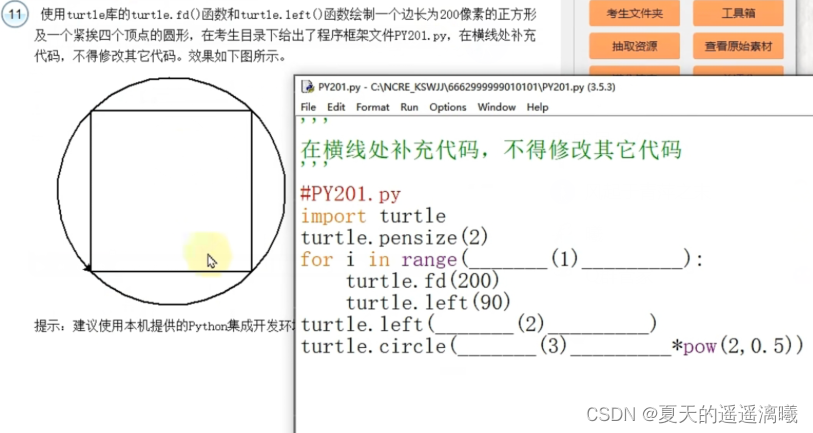The height and width of the screenshot is (433, 813).
Task: Click the question number 11 badge
Action: point(15,14)
